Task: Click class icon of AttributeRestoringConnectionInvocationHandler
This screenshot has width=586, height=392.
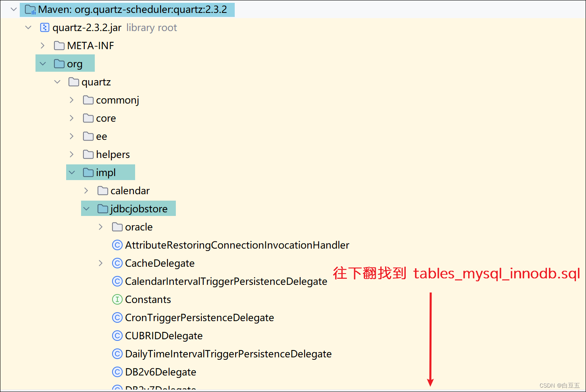Action: (117, 245)
